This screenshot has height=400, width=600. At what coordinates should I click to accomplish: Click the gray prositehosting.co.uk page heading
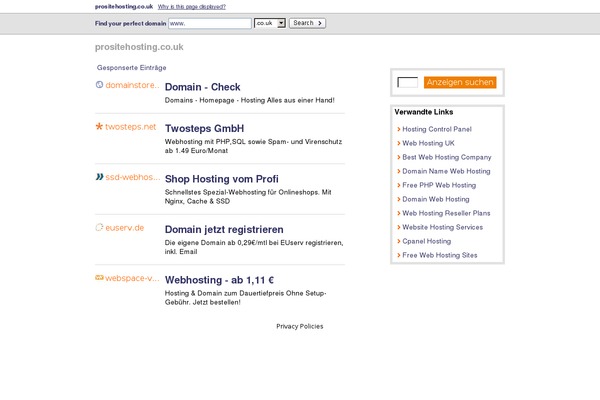(139, 47)
